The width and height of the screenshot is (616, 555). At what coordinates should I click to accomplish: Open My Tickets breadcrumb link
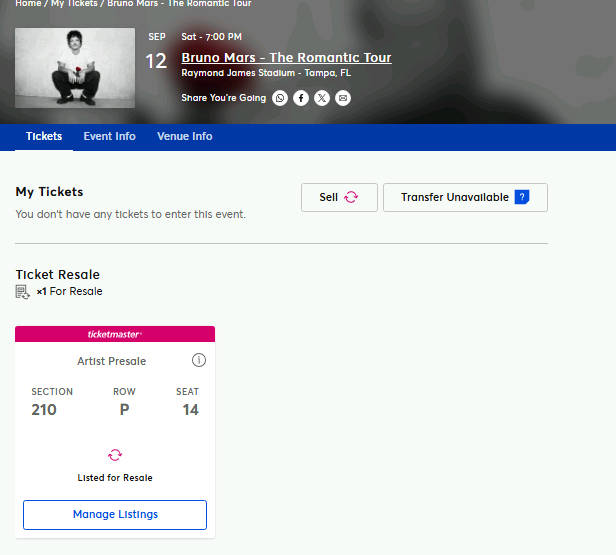(x=74, y=4)
